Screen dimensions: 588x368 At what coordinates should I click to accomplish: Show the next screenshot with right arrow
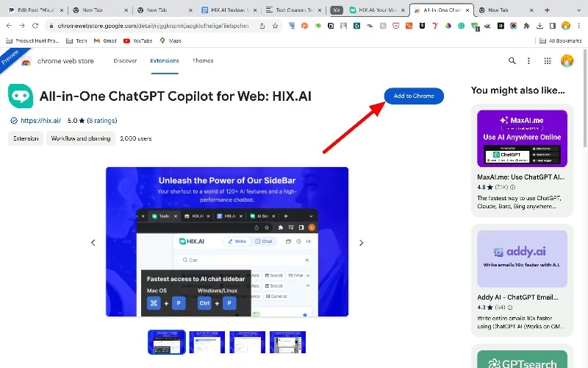tap(361, 243)
